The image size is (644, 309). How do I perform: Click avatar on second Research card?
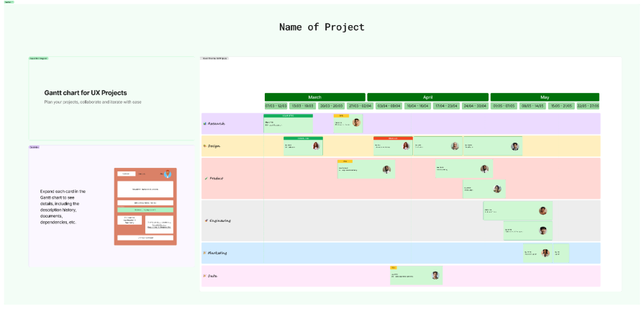point(356,122)
